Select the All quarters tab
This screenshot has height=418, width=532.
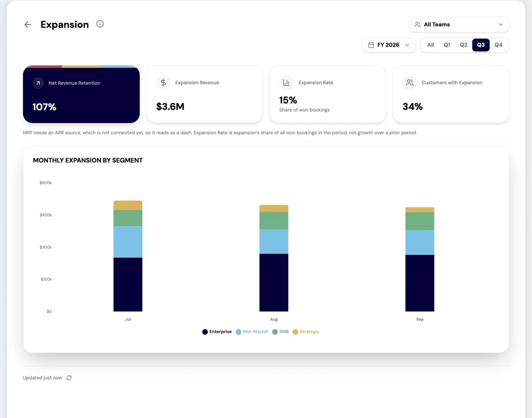(430, 45)
